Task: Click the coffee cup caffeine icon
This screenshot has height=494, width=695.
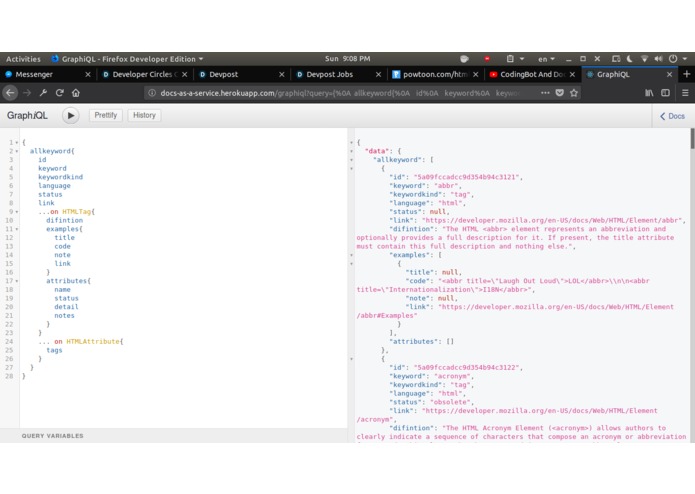Action: [x=464, y=59]
